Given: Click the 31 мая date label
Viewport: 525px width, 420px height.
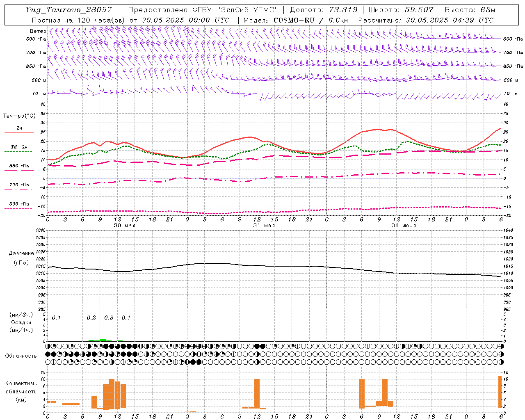Looking at the screenshot, I should point(264,226).
